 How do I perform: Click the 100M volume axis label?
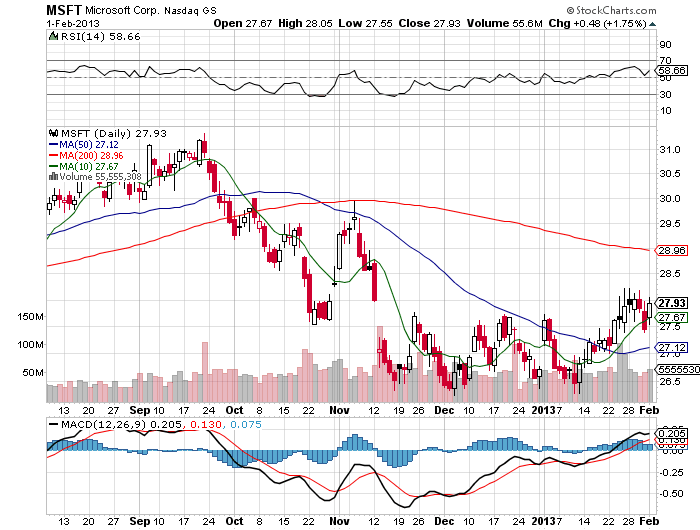pyautogui.click(x=30, y=345)
